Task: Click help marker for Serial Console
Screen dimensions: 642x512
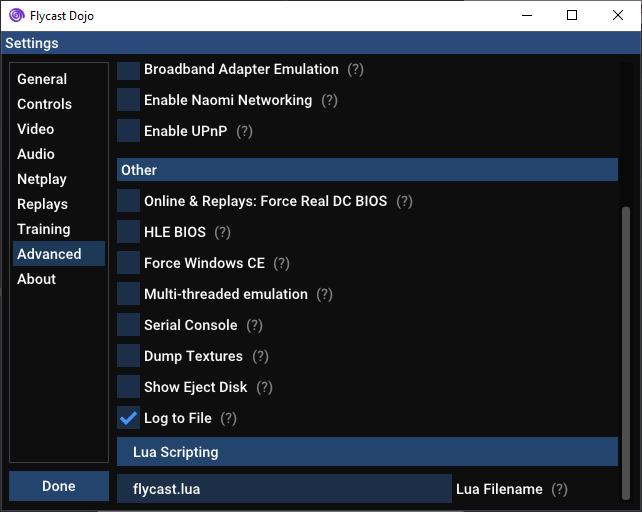Action: (x=254, y=325)
